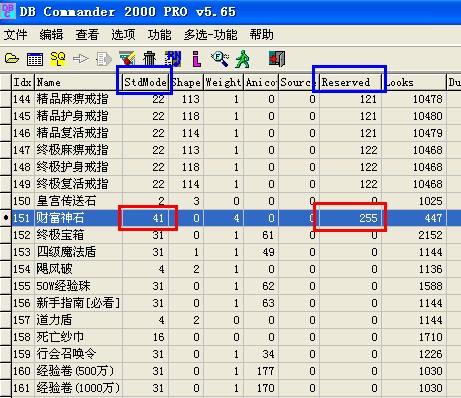Viewport: 461px width, 398px height.
Task: Click the row selector of row 151
Action: (6, 218)
